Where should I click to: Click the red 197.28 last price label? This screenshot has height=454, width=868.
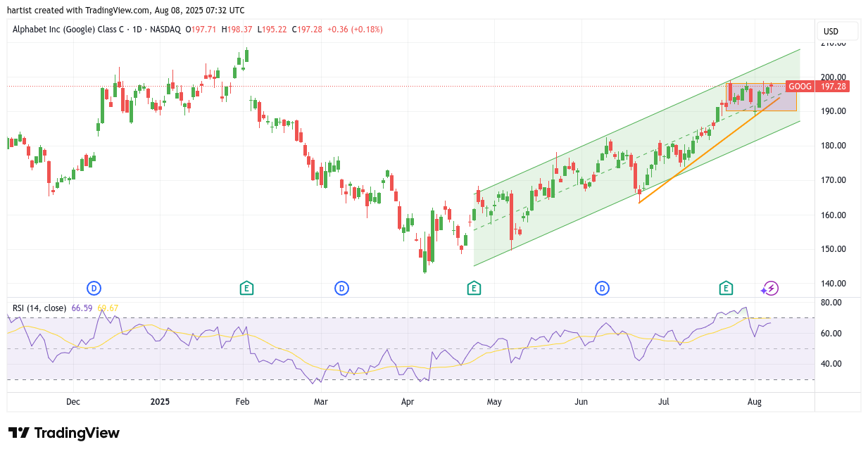[833, 87]
